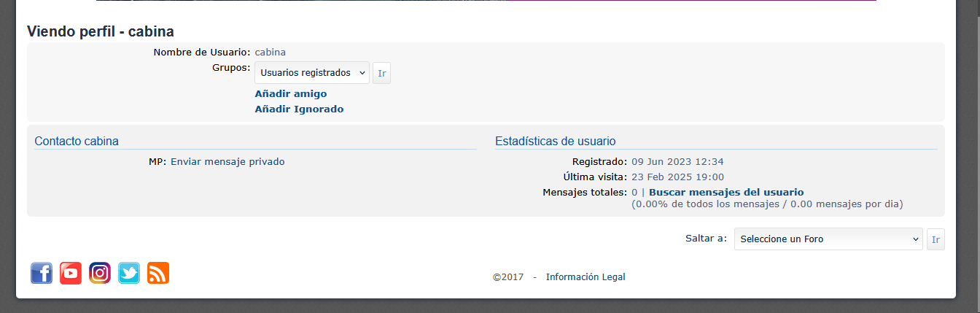The height and width of the screenshot is (313, 980).
Task: Click the cabina username value
Action: 271,53
